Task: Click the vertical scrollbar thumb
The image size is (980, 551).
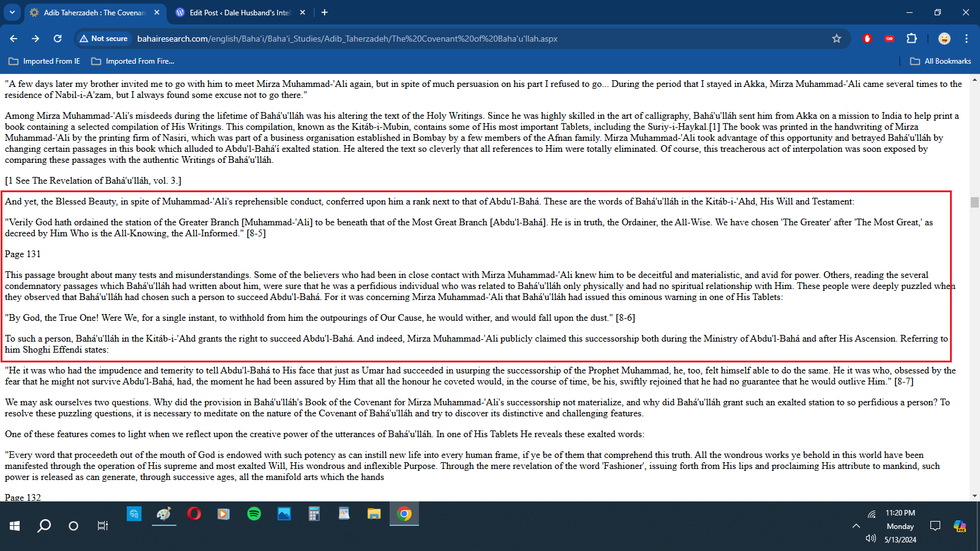Action: (974, 202)
